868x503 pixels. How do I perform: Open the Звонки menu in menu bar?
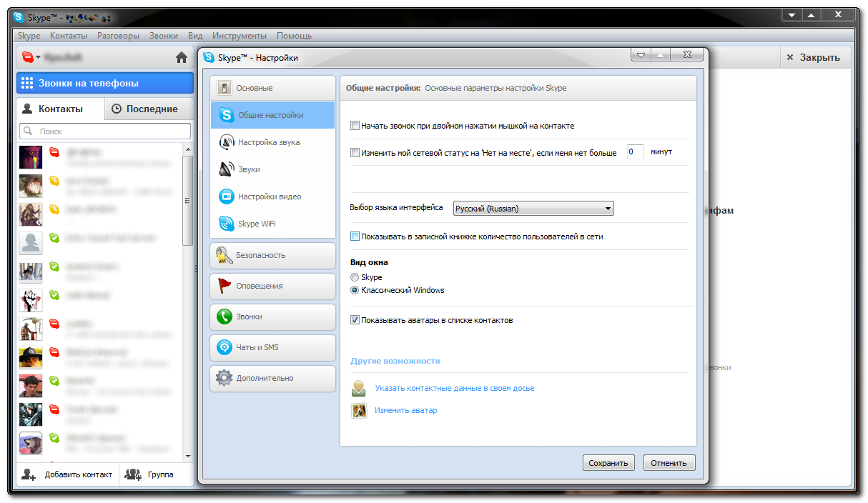pos(164,36)
